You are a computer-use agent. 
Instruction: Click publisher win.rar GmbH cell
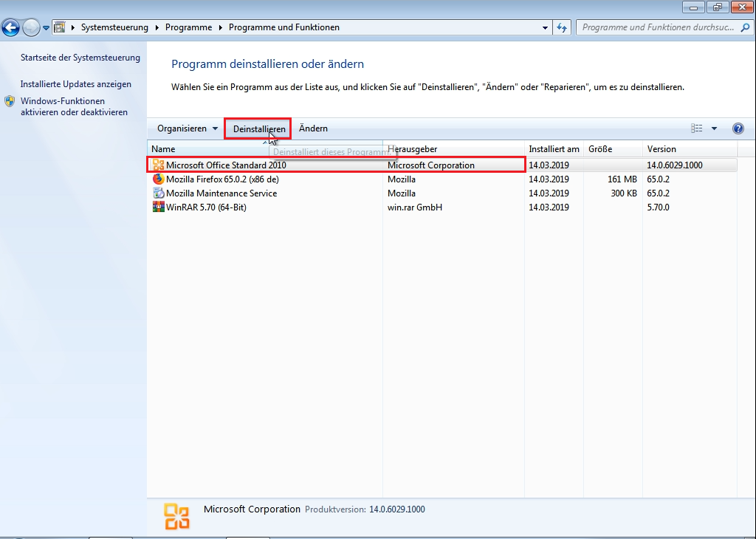click(x=415, y=207)
